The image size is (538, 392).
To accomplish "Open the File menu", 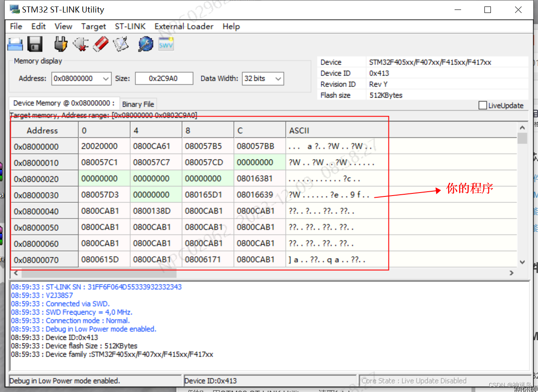I will point(16,26).
